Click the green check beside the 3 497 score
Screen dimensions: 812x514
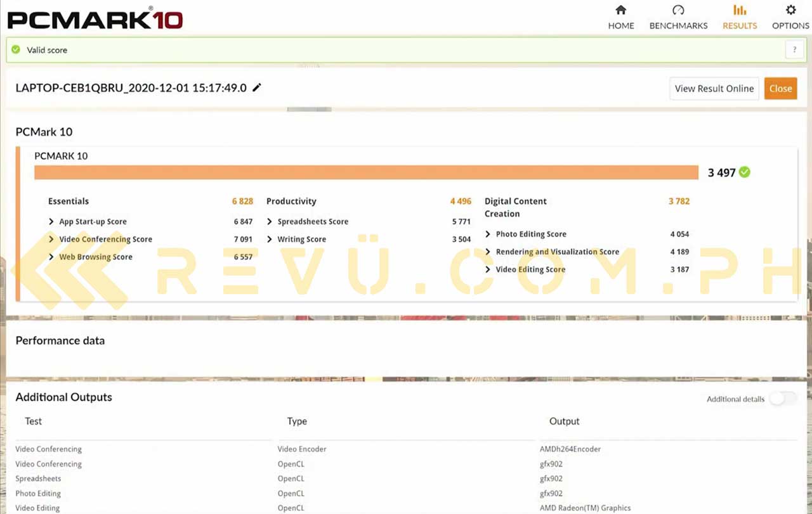pos(745,172)
